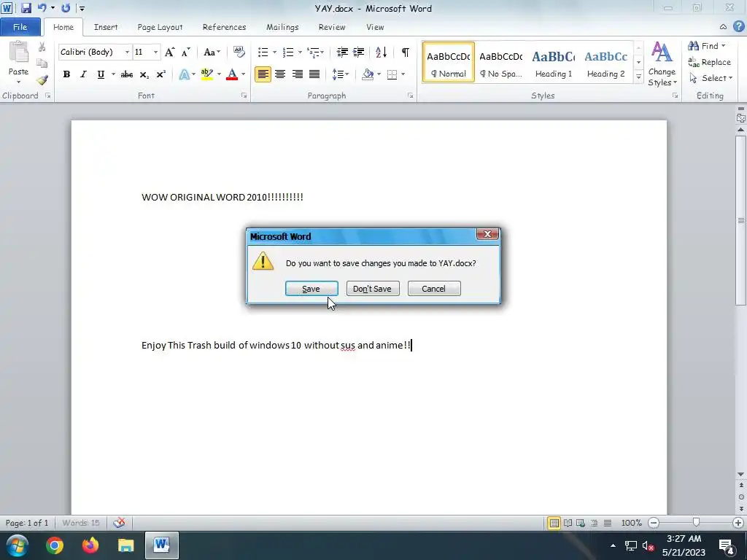Toggle Italic formatting
The width and height of the screenshot is (747, 560).
point(83,74)
